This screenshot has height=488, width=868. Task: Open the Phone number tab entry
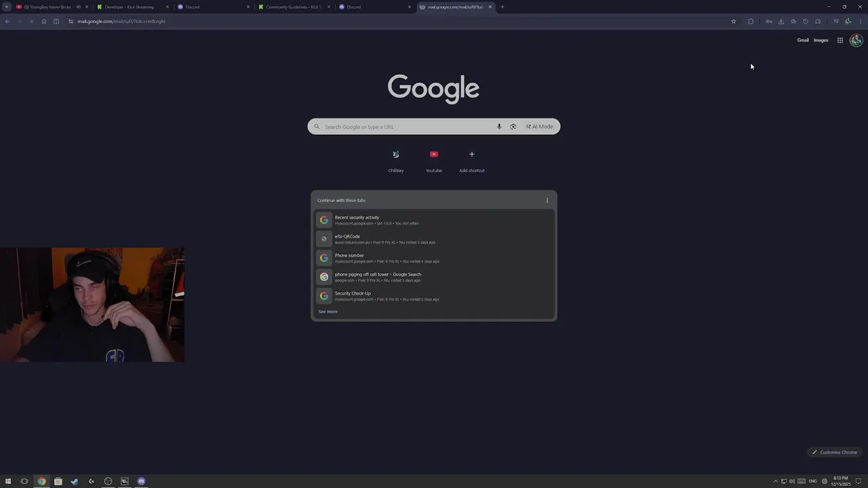pyautogui.click(x=434, y=258)
